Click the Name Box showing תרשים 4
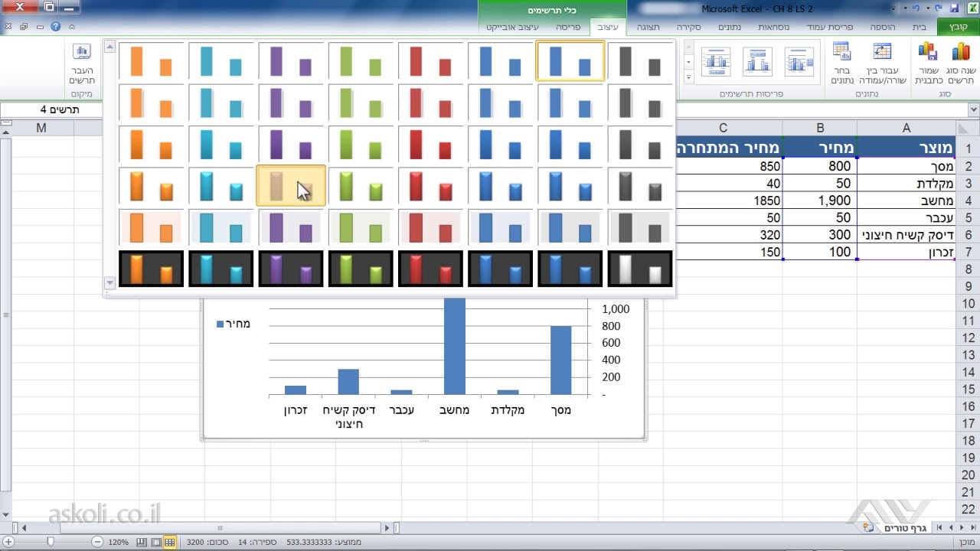980x551 pixels. (x=51, y=109)
